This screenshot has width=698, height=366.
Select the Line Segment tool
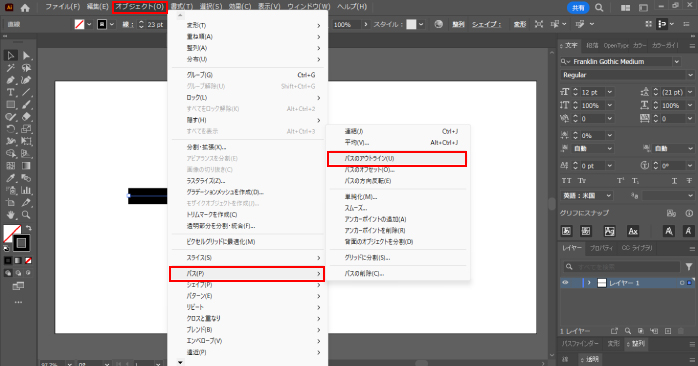(26, 93)
